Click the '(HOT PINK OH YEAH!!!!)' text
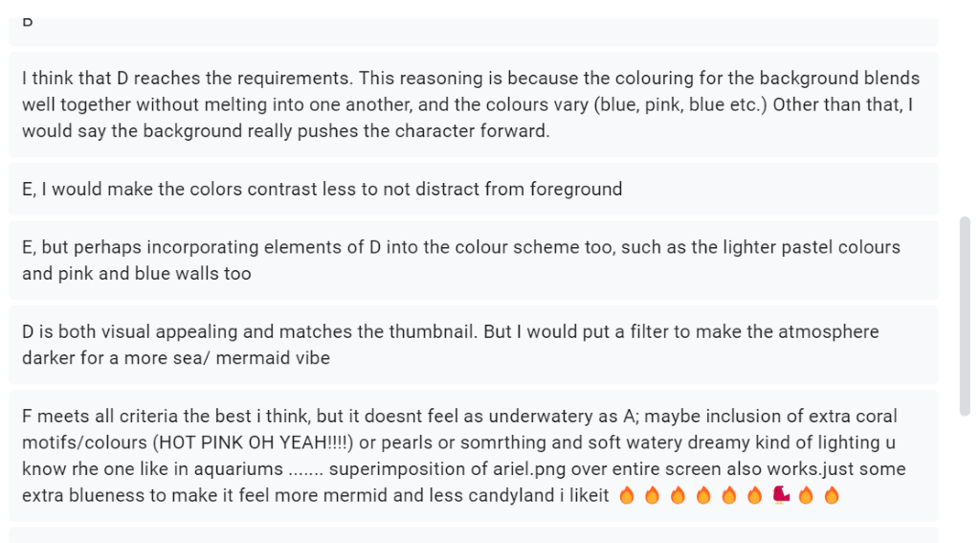Screen dimensions: 980x543 point(253,442)
